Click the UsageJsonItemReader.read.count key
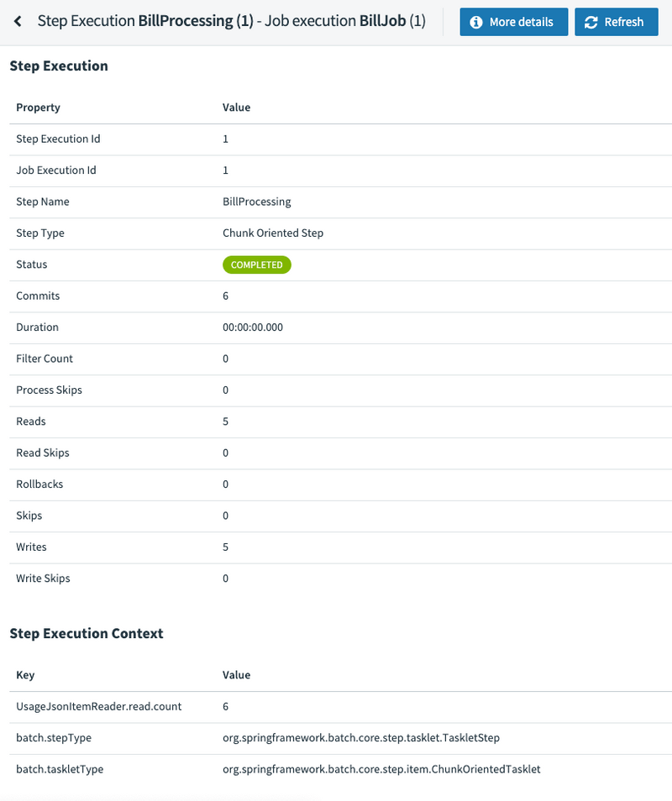The height and width of the screenshot is (801, 672). [x=98, y=706]
